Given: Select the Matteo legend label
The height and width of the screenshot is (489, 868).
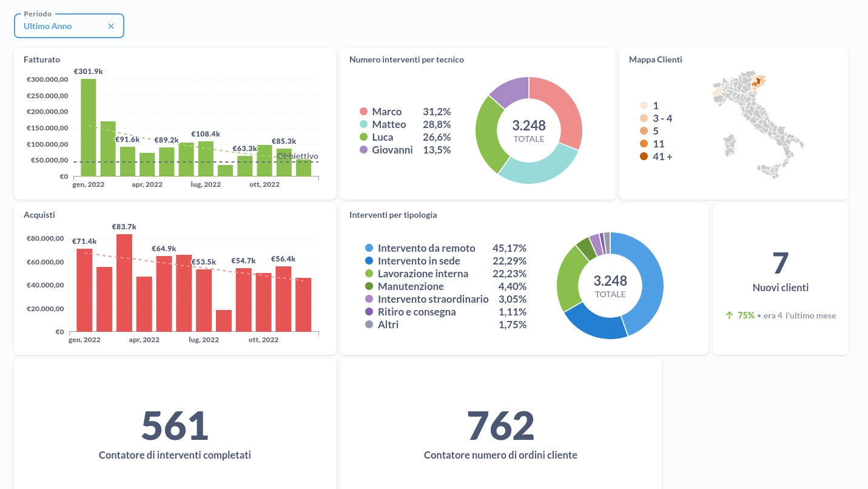Looking at the screenshot, I should [x=389, y=124].
